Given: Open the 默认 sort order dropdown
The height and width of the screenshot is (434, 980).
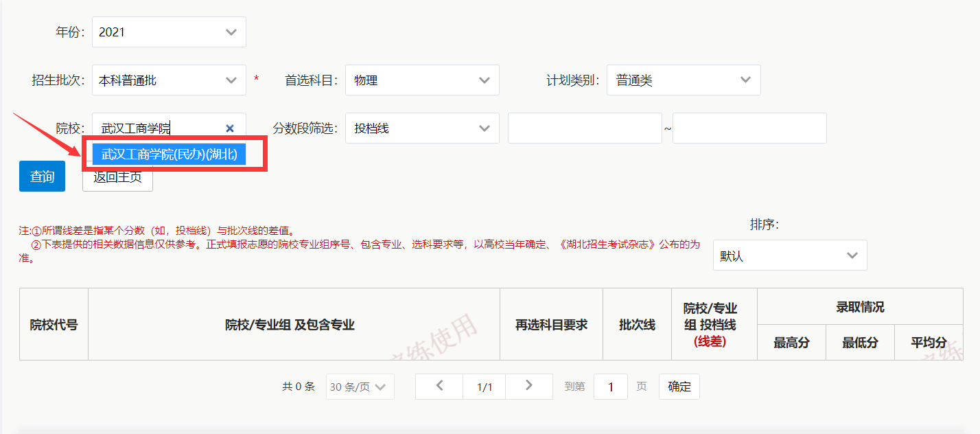Looking at the screenshot, I should [789, 255].
